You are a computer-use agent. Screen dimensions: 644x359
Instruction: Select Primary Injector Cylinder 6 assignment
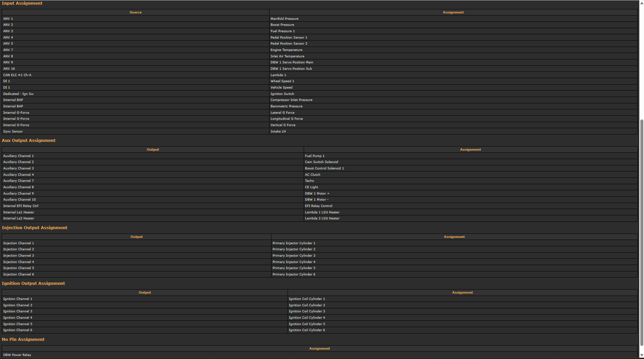[294, 274]
